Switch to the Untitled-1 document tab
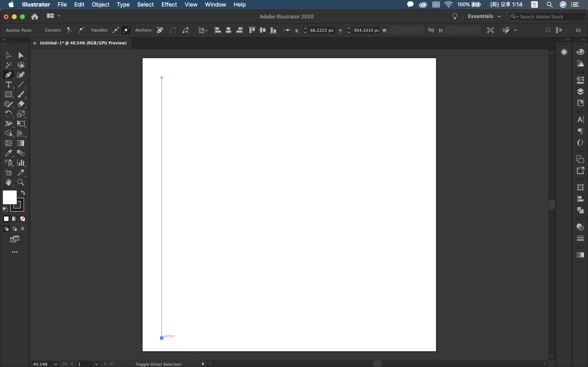The width and height of the screenshot is (588, 367). click(83, 43)
